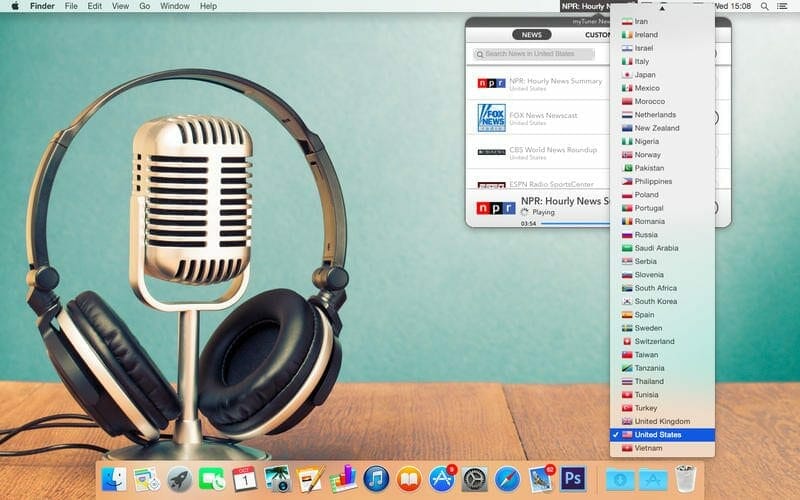Open Launchpad rocket icon in dock
The height and width of the screenshot is (500, 800).
[179, 478]
